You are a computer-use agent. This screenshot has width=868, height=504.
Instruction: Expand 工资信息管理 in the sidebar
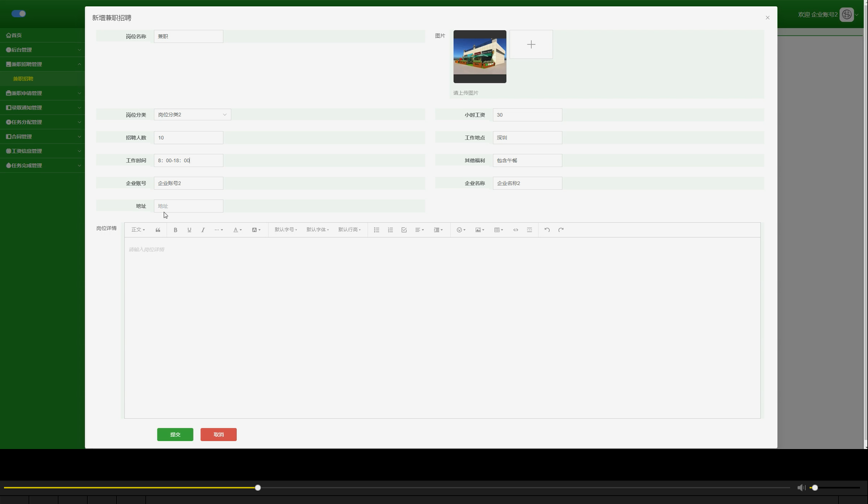(42, 151)
